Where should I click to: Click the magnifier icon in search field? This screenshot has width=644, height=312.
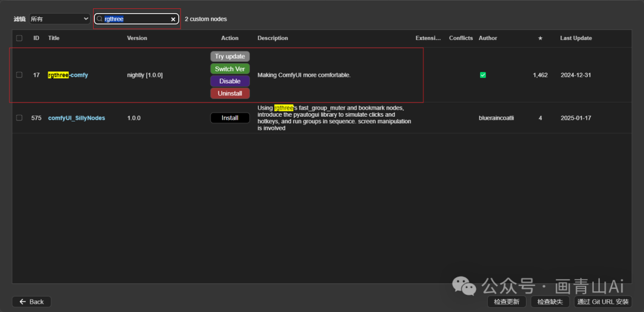(x=100, y=19)
